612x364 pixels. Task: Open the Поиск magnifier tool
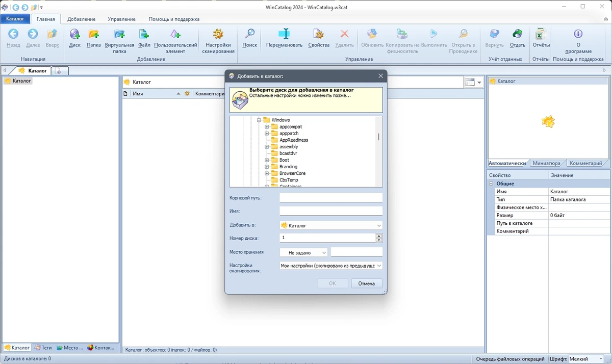point(250,34)
